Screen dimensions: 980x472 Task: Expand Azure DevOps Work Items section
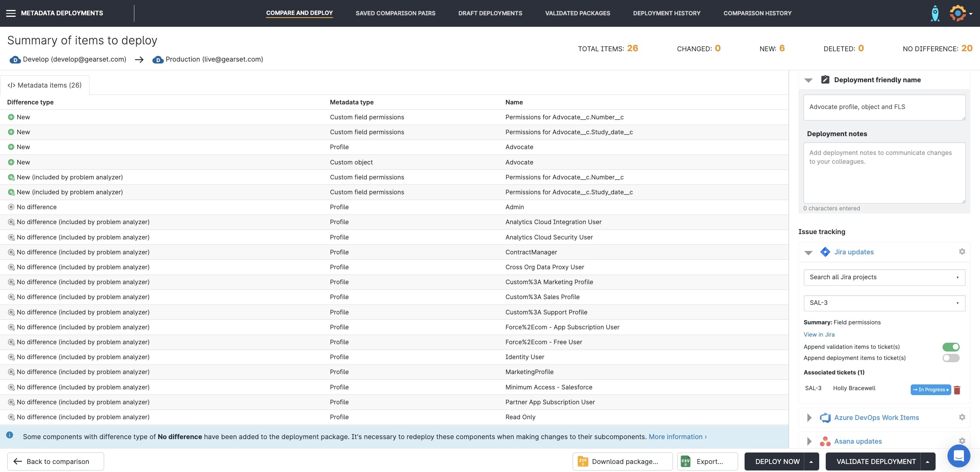(x=809, y=418)
